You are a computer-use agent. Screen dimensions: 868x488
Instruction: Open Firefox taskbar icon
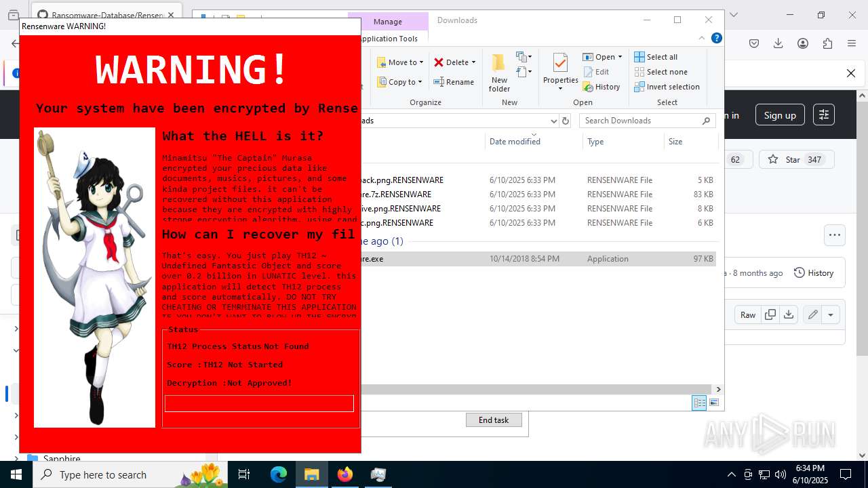345,474
